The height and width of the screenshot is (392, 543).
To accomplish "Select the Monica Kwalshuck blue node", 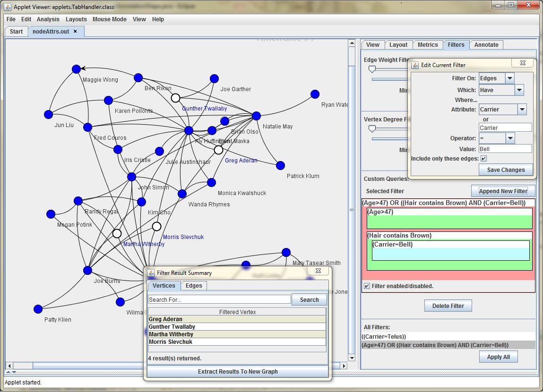I will click(212, 182).
